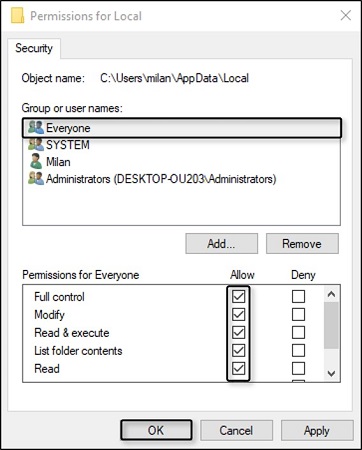Close the Permissions for Local dialog
Image resolution: width=362 pixels, height=450 pixels.
pos(346,15)
